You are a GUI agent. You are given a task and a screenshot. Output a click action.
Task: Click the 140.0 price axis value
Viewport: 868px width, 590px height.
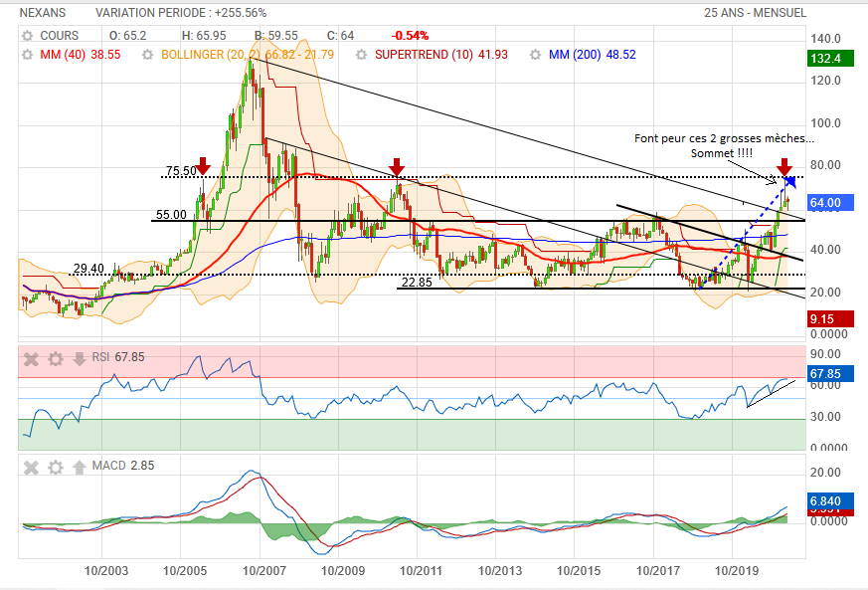tap(825, 39)
